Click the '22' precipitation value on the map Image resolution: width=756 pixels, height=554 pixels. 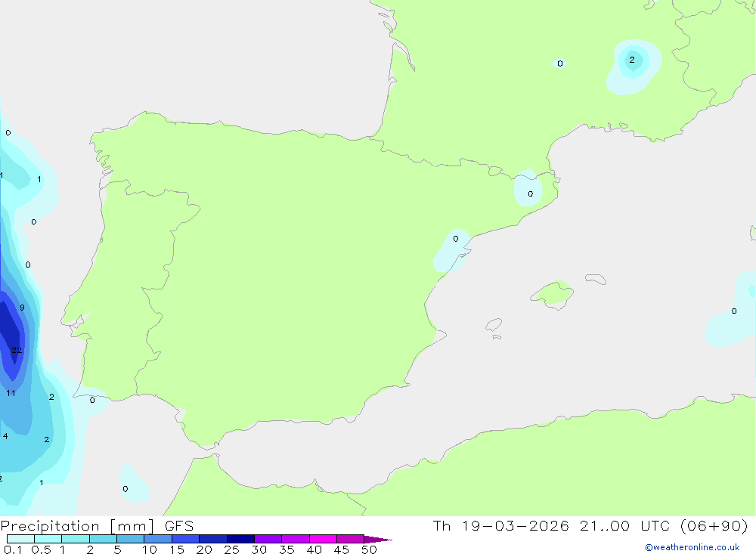tap(17, 351)
